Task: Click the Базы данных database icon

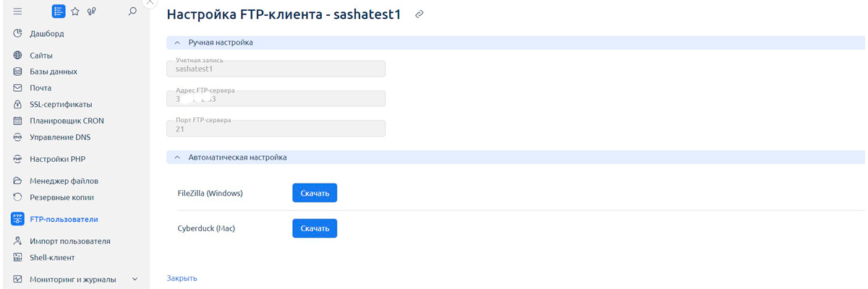Action: pyautogui.click(x=18, y=72)
